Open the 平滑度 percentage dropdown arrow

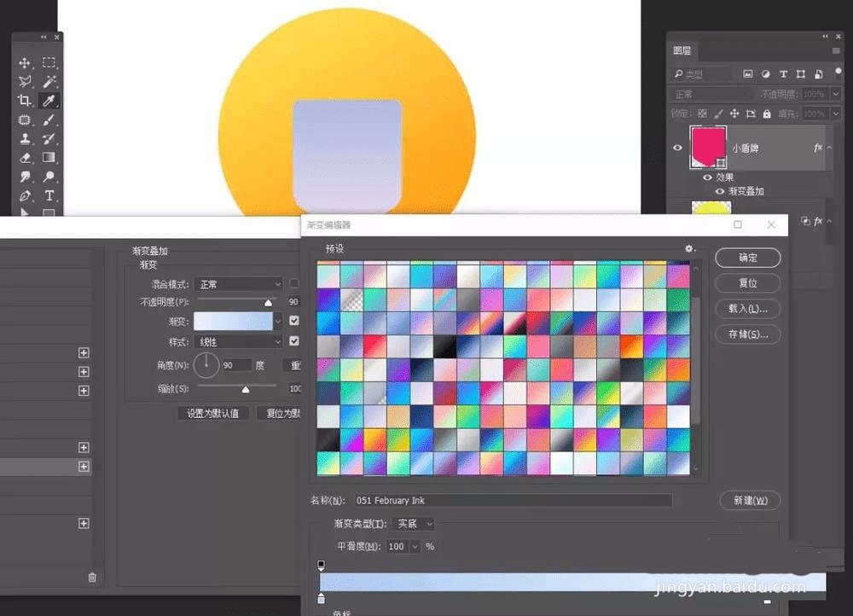[415, 546]
